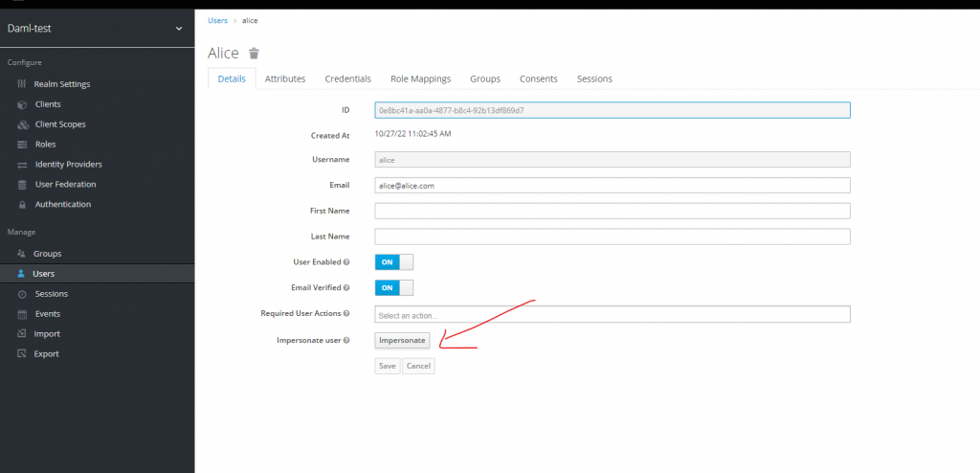980x473 pixels.
Task: Click the Authentication lock icon
Action: point(22,205)
